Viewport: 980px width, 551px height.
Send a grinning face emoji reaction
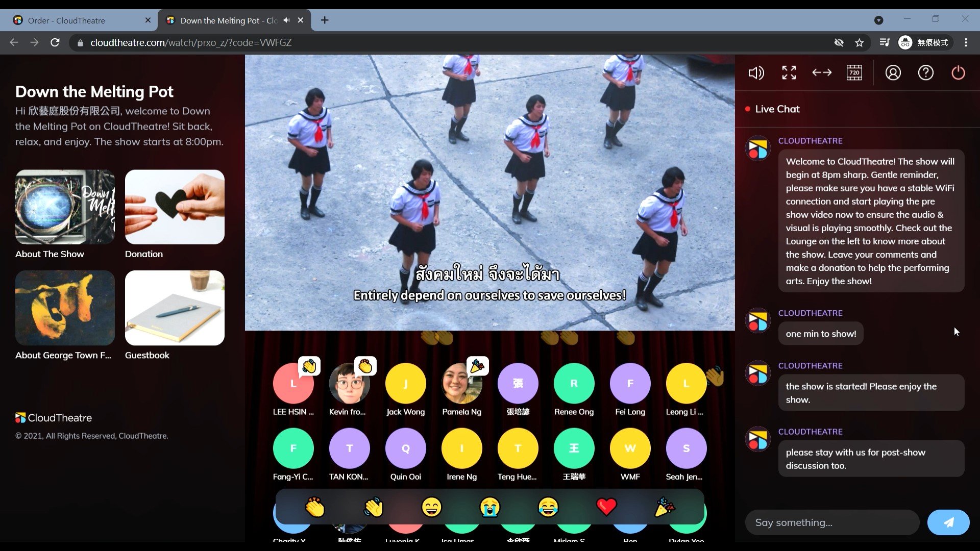click(x=431, y=507)
